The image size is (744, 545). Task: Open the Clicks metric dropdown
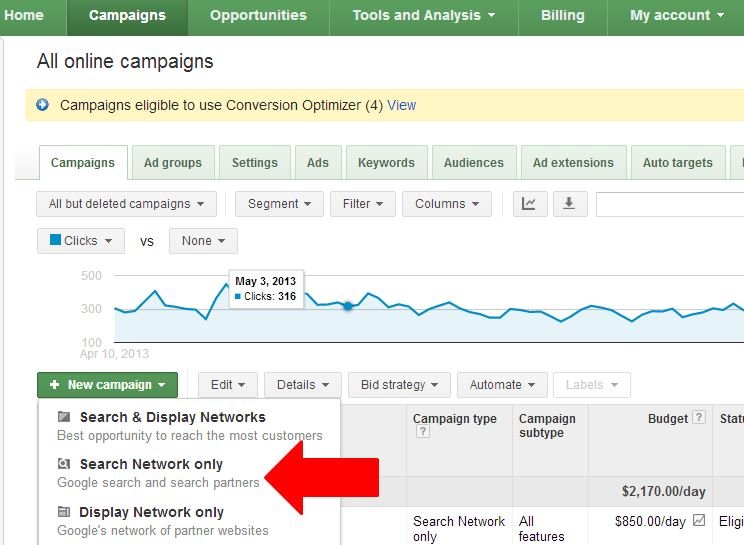click(81, 241)
